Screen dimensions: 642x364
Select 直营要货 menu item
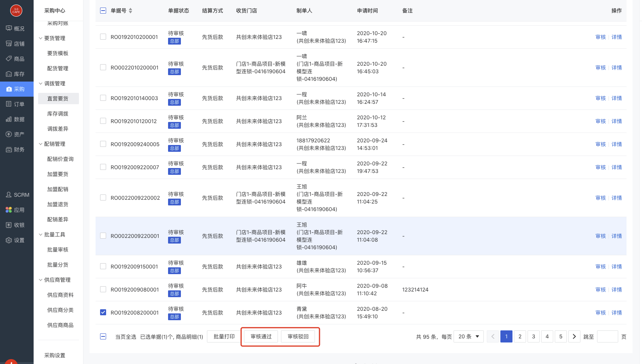point(59,99)
